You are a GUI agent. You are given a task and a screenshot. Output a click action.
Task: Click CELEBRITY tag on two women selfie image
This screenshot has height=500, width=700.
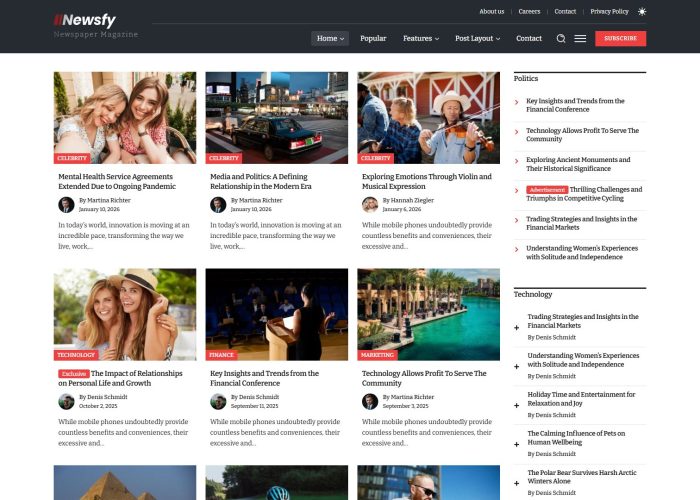tap(72, 158)
